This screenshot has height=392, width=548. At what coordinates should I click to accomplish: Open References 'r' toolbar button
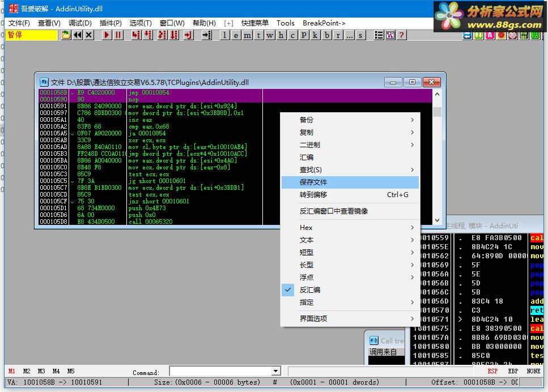click(x=338, y=35)
